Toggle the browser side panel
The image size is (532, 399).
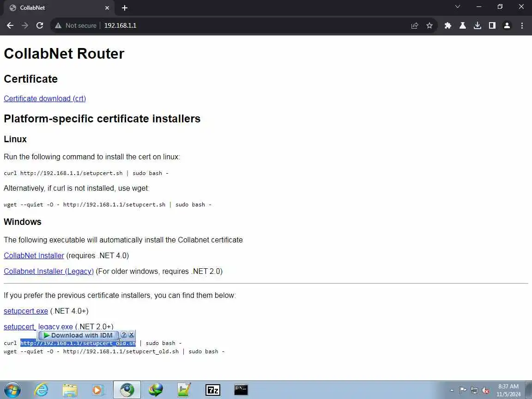click(x=492, y=25)
